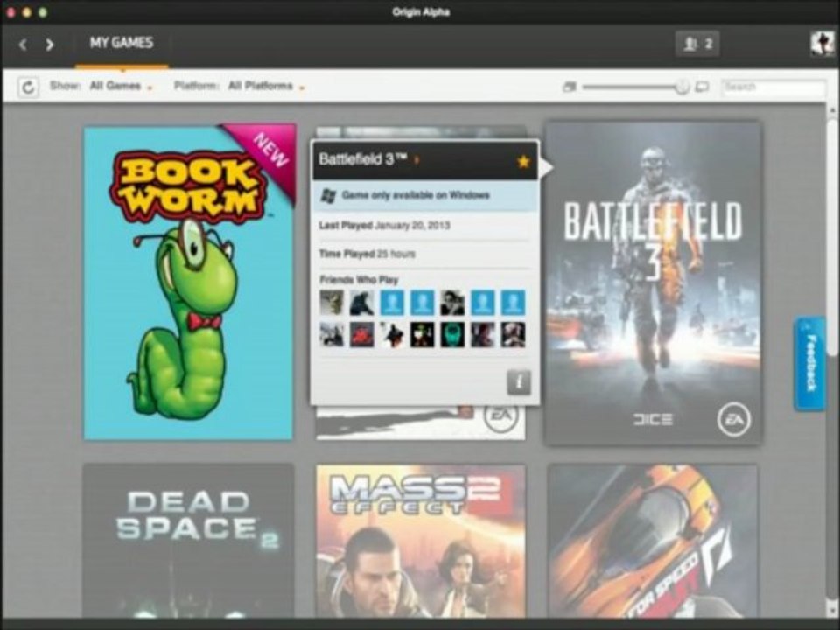The height and width of the screenshot is (630, 840).
Task: Select the Battlefield 3 cover tile
Action: pos(653,283)
